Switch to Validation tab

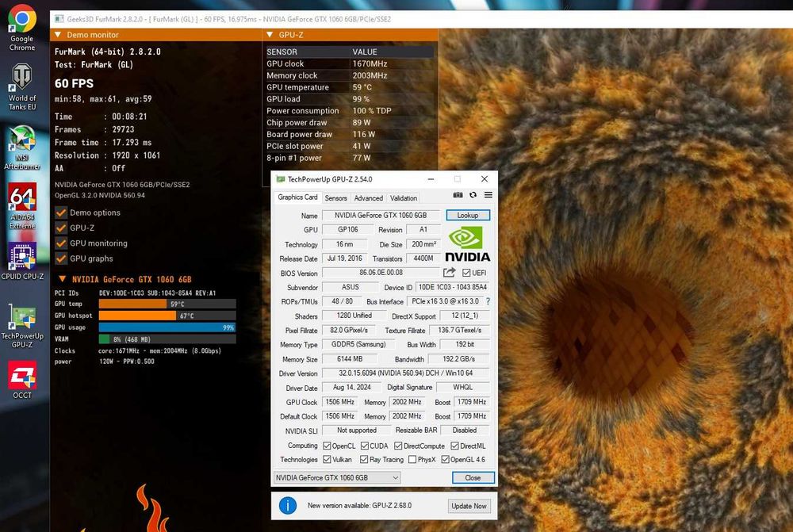(404, 198)
